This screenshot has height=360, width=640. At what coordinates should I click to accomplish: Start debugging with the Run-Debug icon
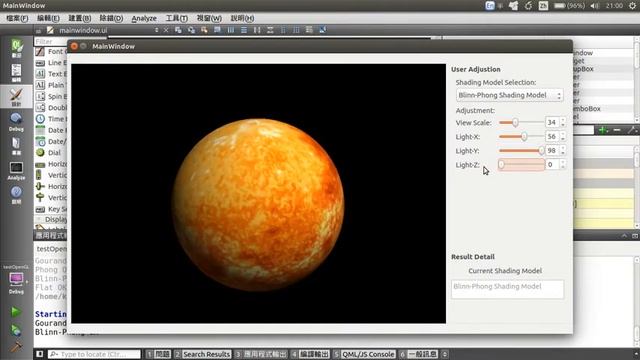(x=16, y=330)
